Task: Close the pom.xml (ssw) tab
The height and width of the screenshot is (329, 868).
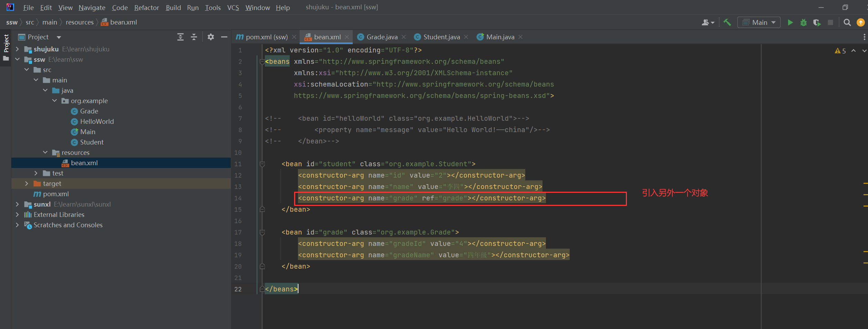Action: click(x=294, y=37)
